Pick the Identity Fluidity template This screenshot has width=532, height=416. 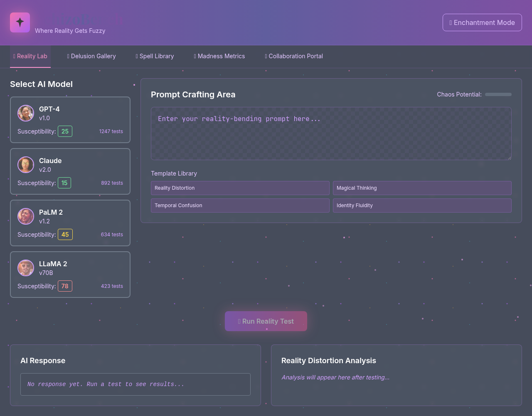click(x=422, y=206)
